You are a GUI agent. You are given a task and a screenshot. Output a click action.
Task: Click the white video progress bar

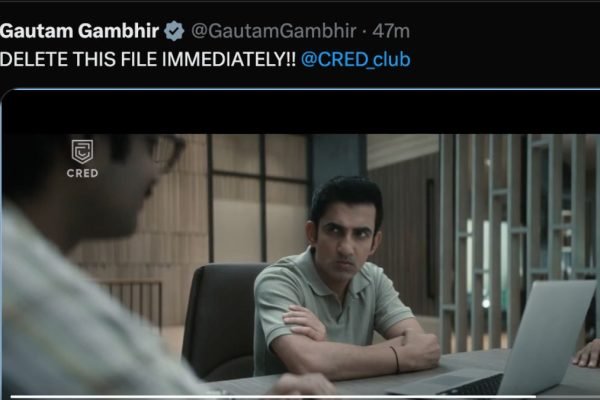click(x=273, y=397)
